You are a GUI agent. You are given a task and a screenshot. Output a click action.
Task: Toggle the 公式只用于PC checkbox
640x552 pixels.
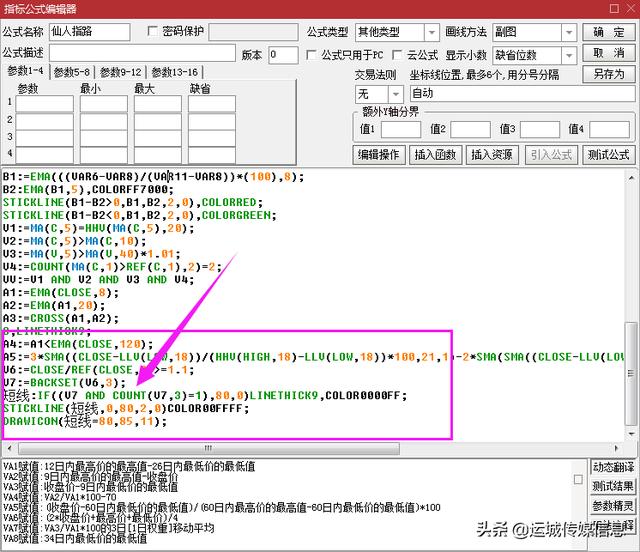point(311,55)
